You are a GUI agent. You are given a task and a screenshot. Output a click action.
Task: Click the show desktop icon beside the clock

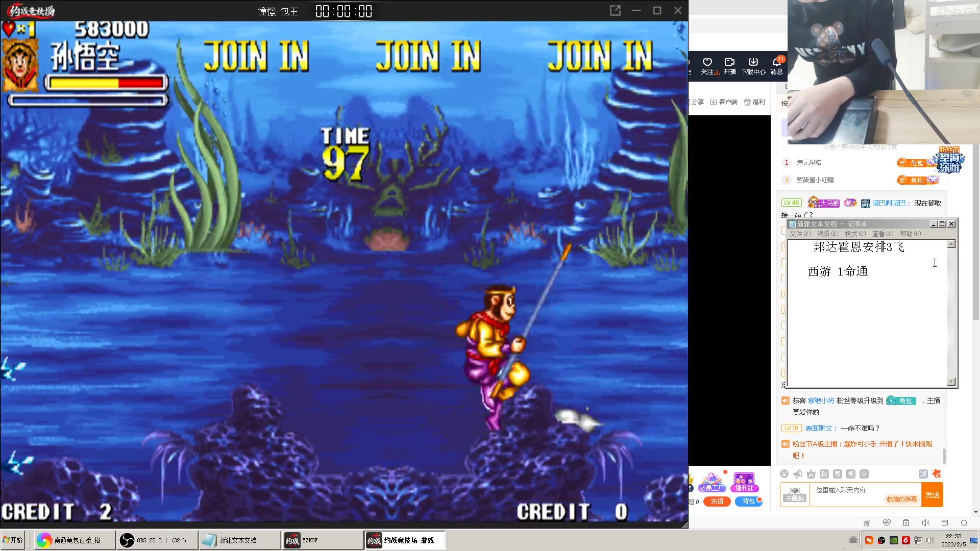pos(974,540)
